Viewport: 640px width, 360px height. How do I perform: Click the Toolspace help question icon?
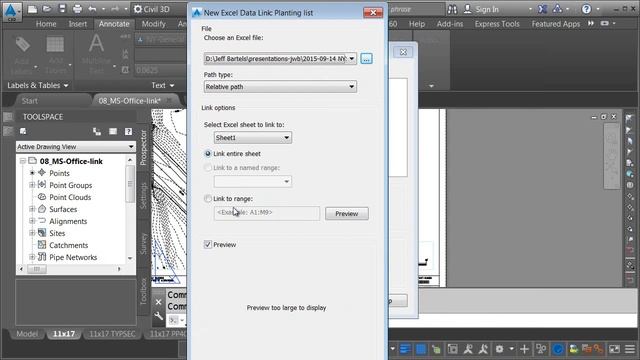click(x=129, y=131)
